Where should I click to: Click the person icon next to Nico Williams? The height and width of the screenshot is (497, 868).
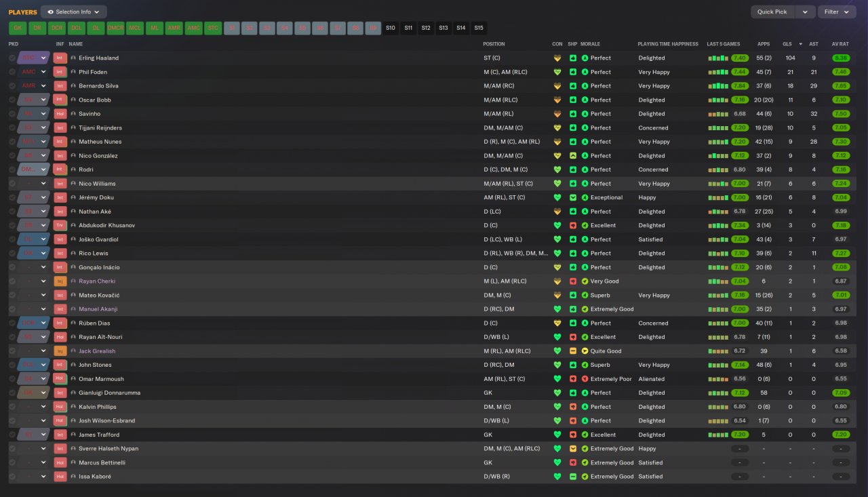click(x=73, y=184)
